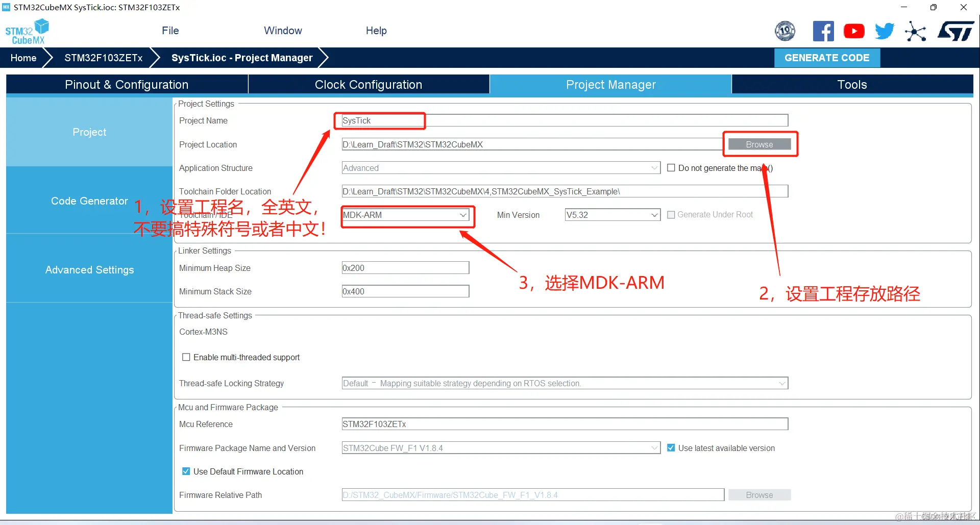Open the File menu

point(170,31)
